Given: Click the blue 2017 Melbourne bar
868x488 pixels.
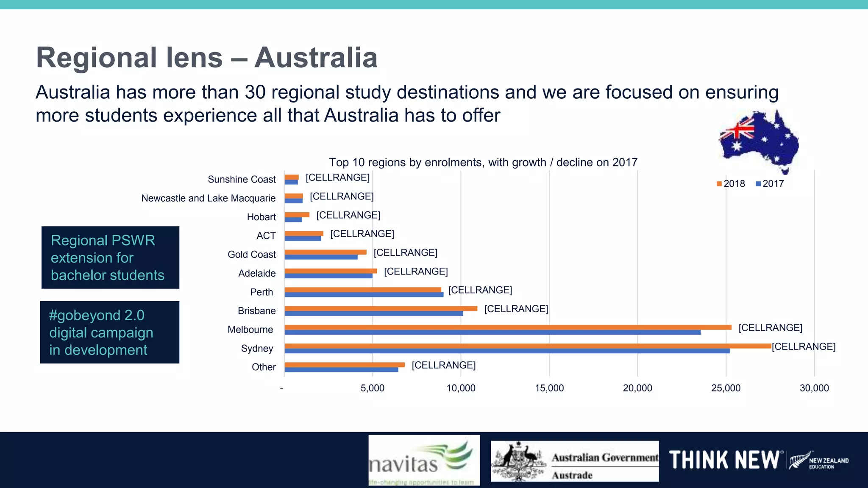Looking at the screenshot, I should (x=492, y=333).
